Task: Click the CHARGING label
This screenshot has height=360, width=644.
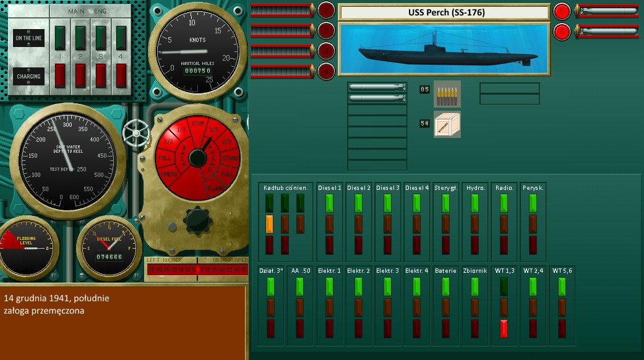Action: 28,77
